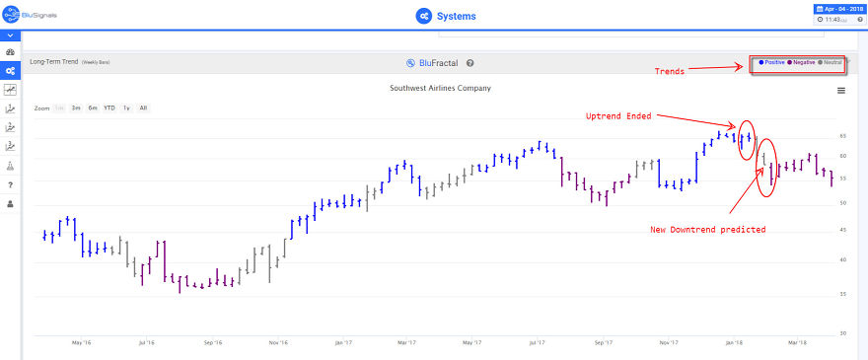Open the help question mark in sidebar

pyautogui.click(x=10, y=184)
